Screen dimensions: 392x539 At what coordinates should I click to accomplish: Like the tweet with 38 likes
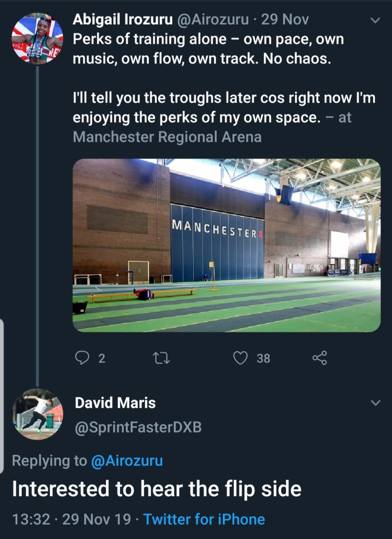point(241,358)
